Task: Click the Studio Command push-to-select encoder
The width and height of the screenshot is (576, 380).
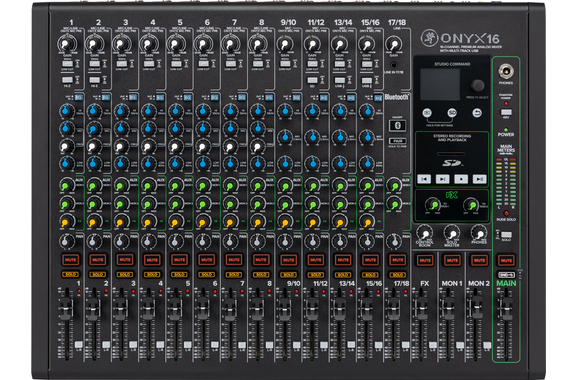Action: pos(477,86)
